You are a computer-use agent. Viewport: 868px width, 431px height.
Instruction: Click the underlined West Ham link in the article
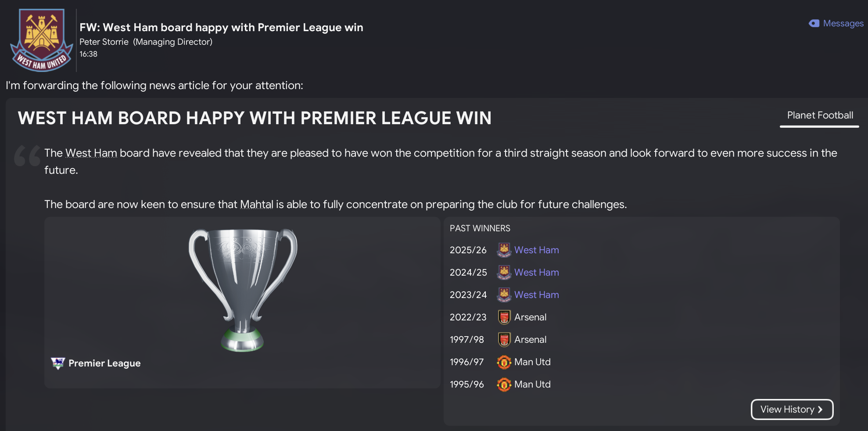(91, 153)
